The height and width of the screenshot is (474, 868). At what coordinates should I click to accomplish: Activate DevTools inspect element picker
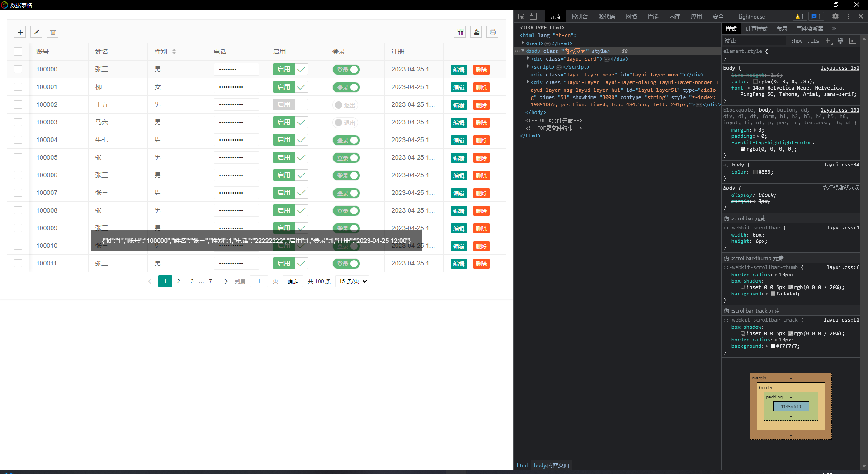tap(521, 16)
